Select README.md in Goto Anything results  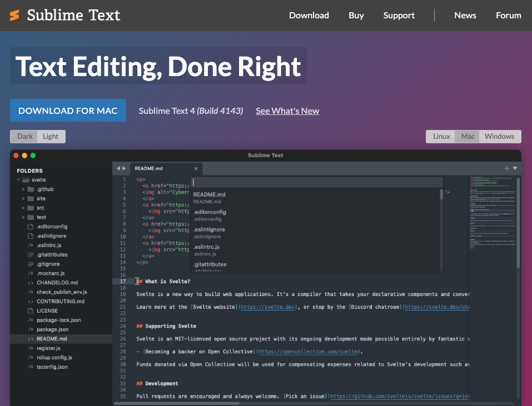pos(316,198)
